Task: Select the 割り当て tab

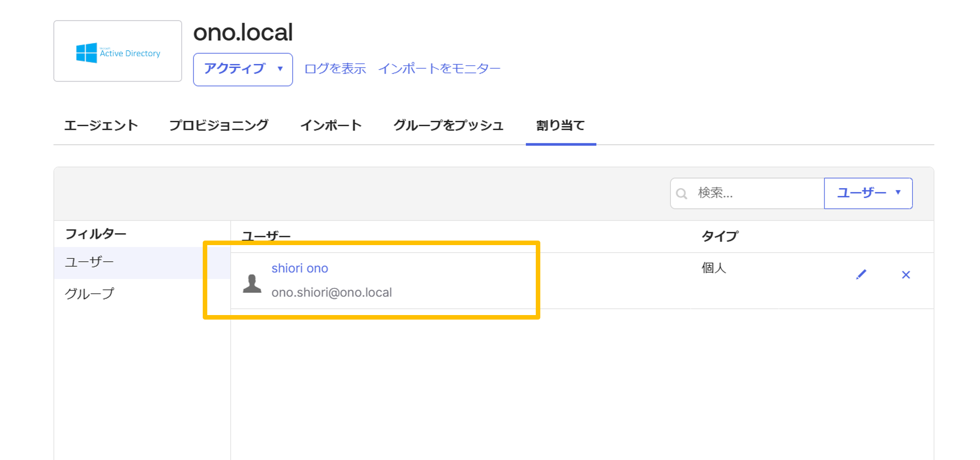Action: pyautogui.click(x=560, y=125)
